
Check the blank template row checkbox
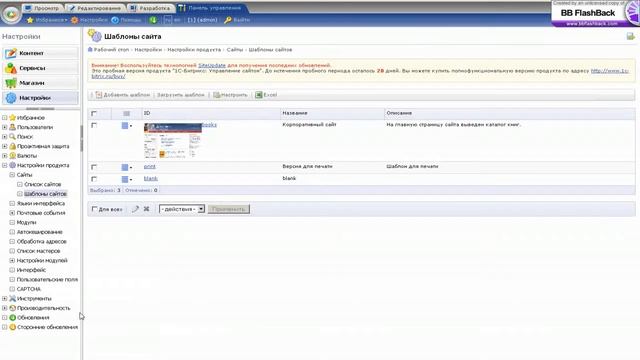click(x=94, y=179)
